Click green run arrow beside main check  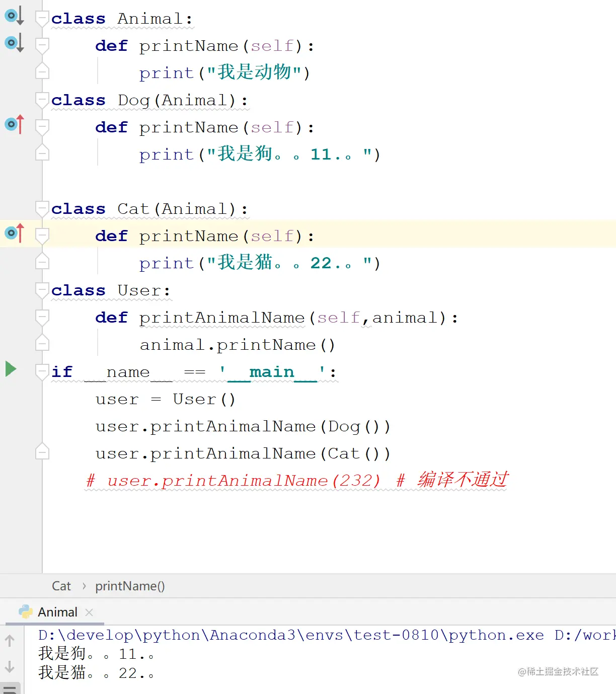[x=11, y=369]
